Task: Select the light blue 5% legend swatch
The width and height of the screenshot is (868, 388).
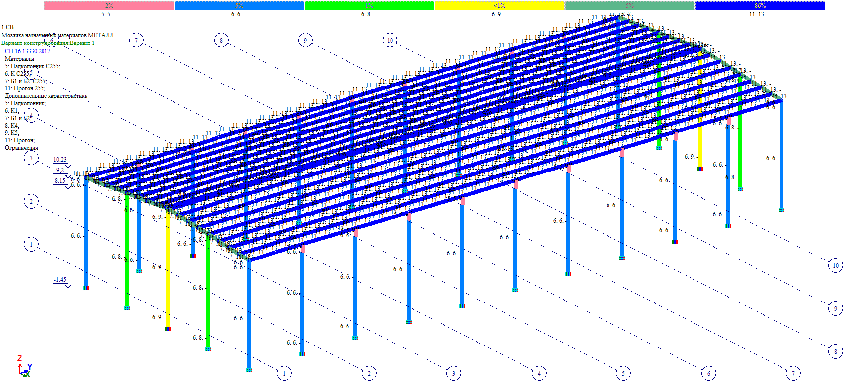Action: (x=240, y=6)
